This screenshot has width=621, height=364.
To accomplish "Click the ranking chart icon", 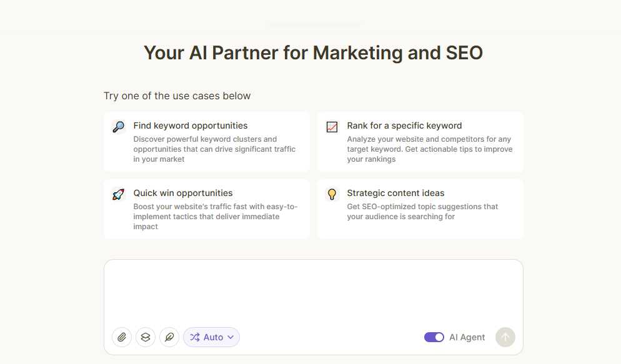I will pyautogui.click(x=332, y=127).
